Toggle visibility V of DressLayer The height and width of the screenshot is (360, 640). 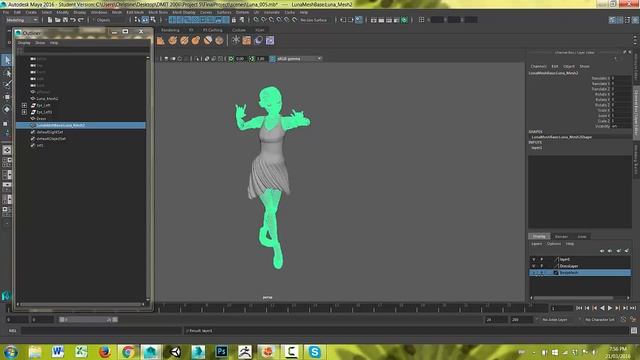[533, 266]
